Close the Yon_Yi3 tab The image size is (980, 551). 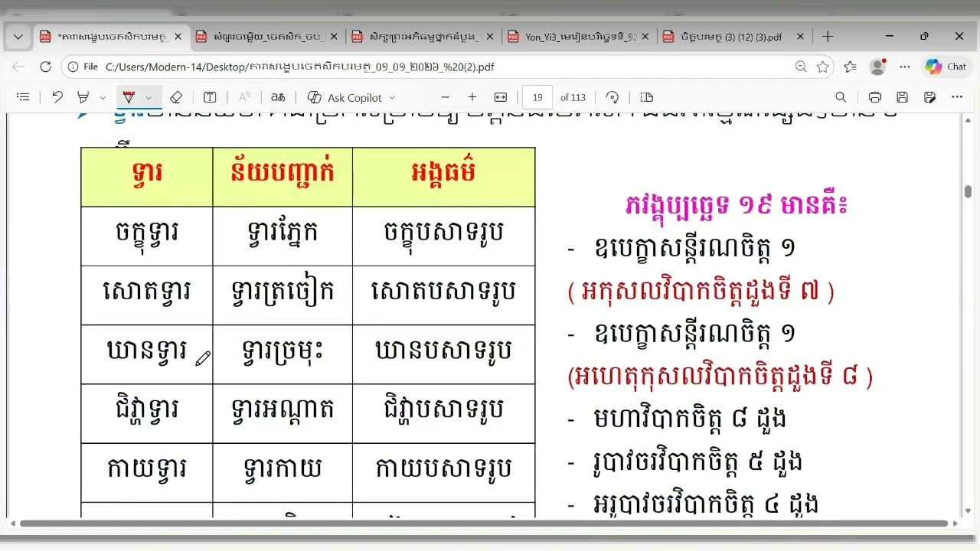point(645,36)
